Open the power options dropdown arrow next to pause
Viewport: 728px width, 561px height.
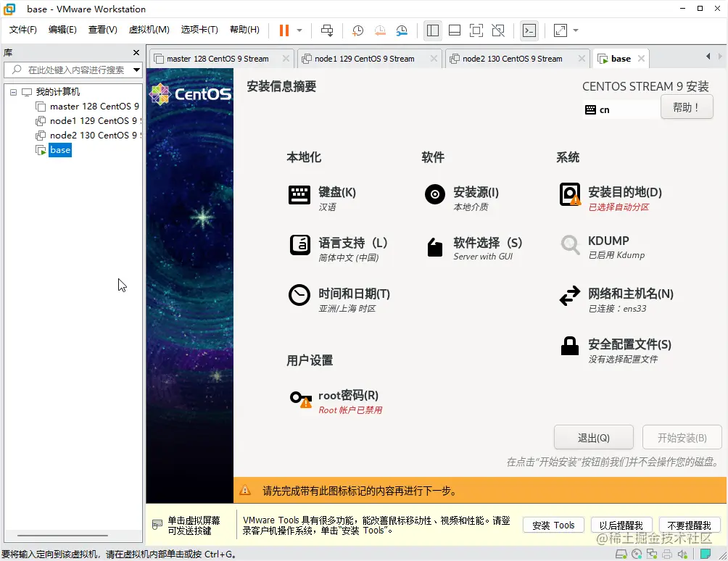299,30
